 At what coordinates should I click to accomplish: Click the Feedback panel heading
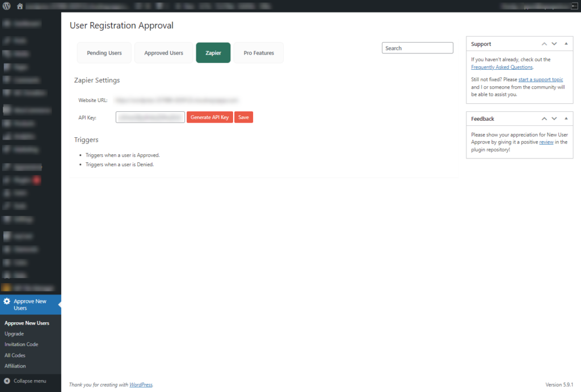click(482, 119)
